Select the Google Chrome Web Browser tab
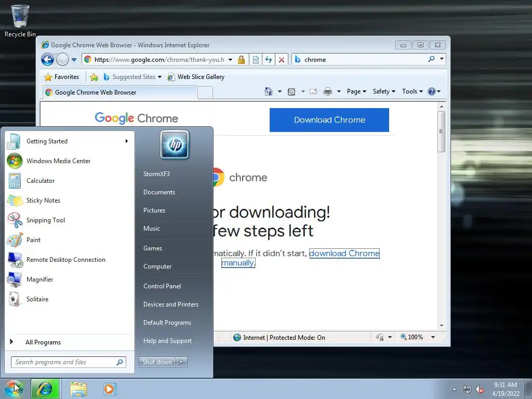This screenshot has width=532, height=399. tap(120, 92)
